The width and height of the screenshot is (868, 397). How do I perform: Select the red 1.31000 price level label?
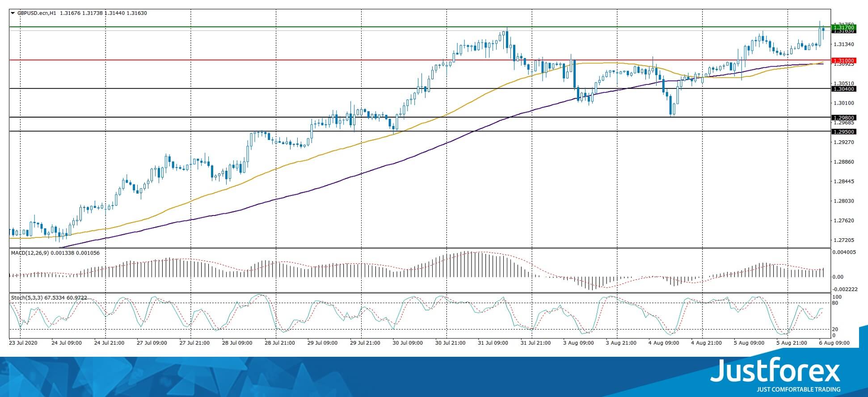843,60
